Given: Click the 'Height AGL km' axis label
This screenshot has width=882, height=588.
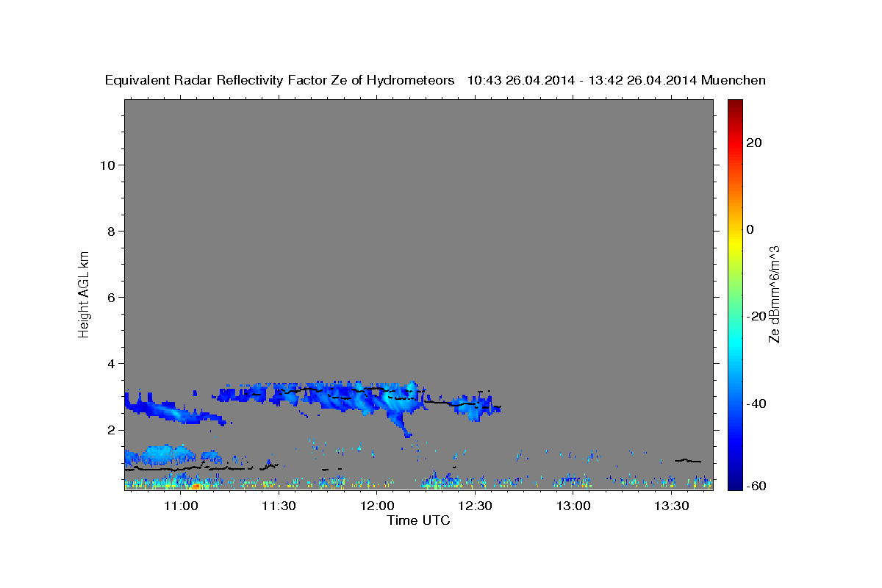Looking at the screenshot, I should click(x=84, y=293).
